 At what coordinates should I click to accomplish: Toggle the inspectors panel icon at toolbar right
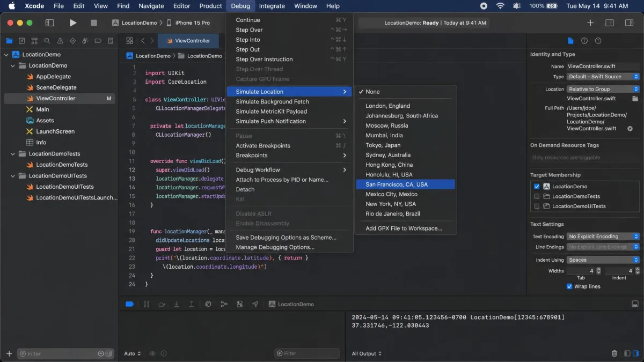629,23
